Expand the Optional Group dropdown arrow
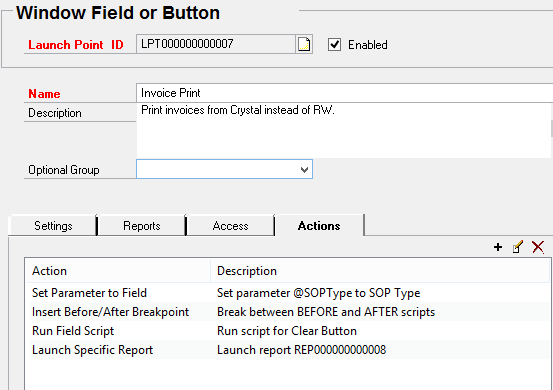This screenshot has height=390, width=553. click(304, 170)
